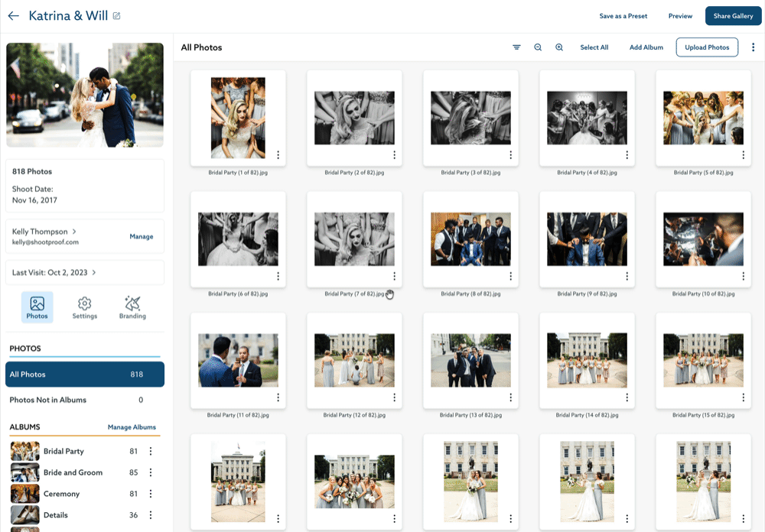Open the toolbar three-dot menu beside Upload Photos
The width and height of the screenshot is (765, 532).
tap(753, 47)
